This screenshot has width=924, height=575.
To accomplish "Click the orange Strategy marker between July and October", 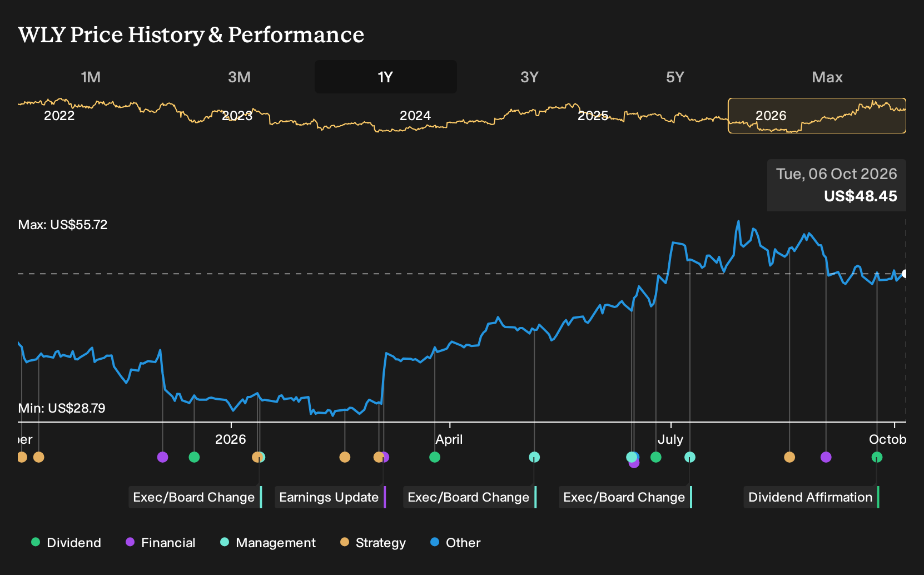I will [x=789, y=457].
